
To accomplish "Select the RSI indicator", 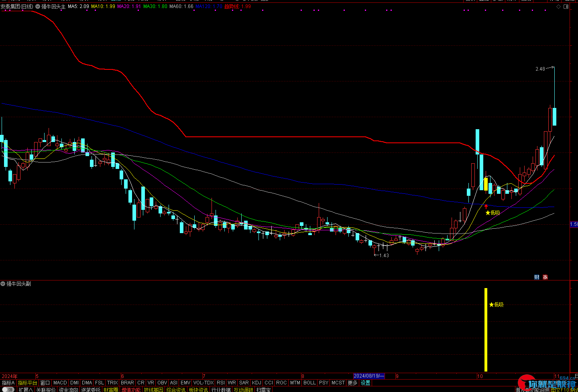I will pyautogui.click(x=221, y=383).
